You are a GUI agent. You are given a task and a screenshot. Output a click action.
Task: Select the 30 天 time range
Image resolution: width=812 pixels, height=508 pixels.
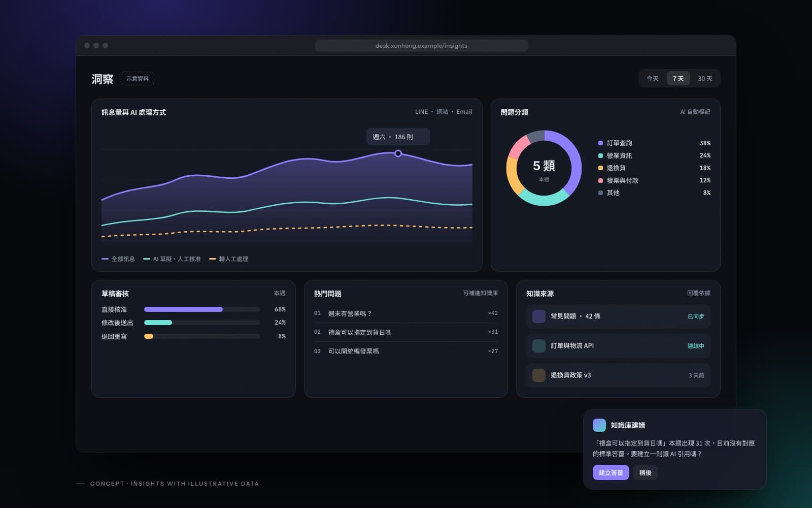[x=705, y=79]
